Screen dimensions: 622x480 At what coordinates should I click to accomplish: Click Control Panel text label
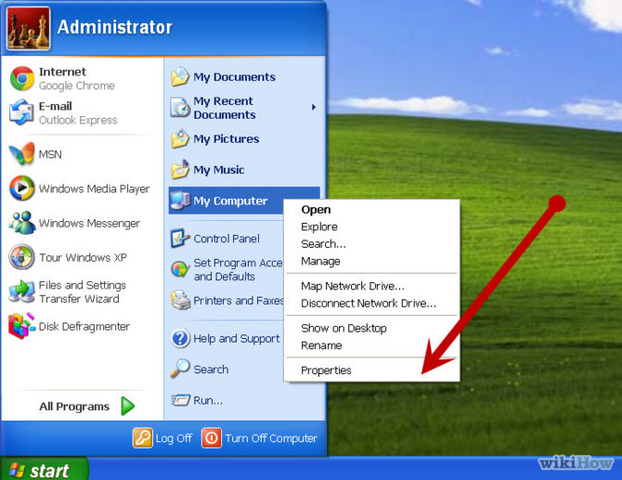[227, 238]
